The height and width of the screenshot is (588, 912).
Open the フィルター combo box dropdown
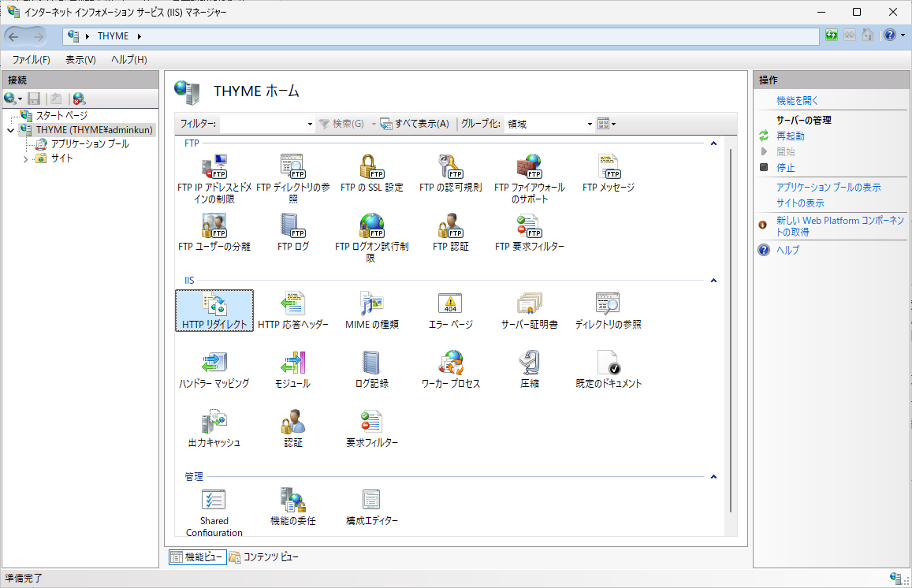(310, 124)
